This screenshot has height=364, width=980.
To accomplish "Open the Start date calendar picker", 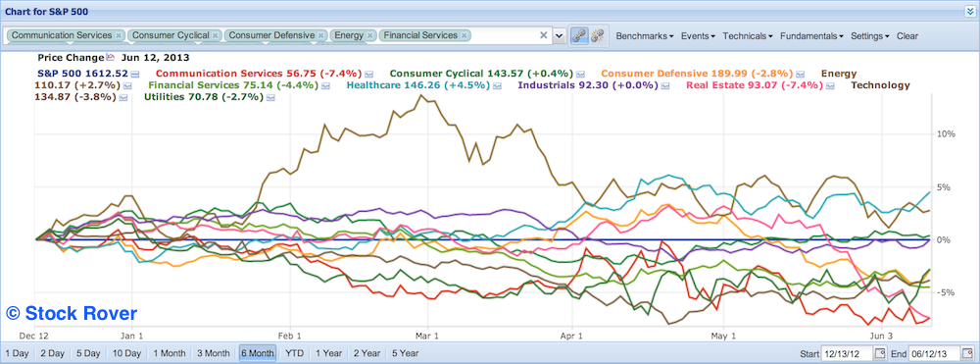I will pos(880,353).
